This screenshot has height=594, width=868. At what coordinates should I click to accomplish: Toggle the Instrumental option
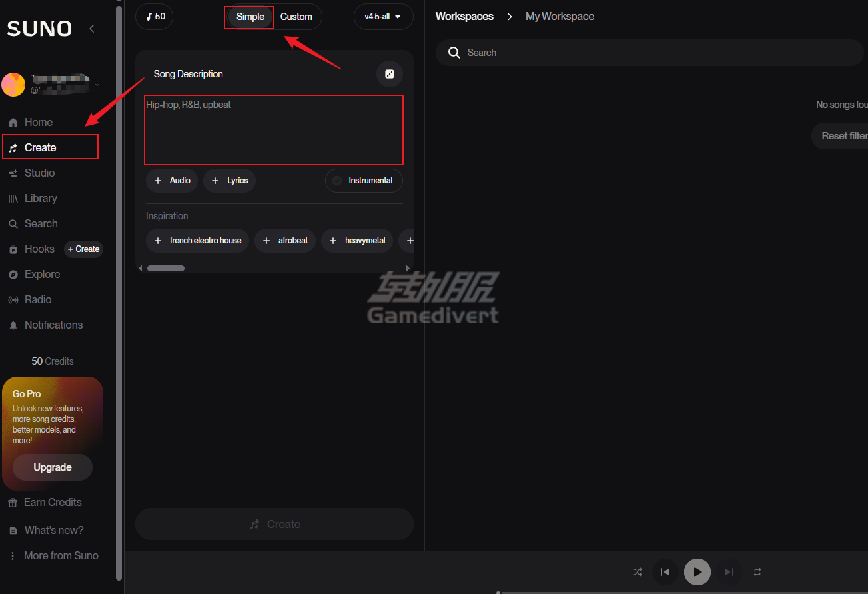click(x=364, y=181)
